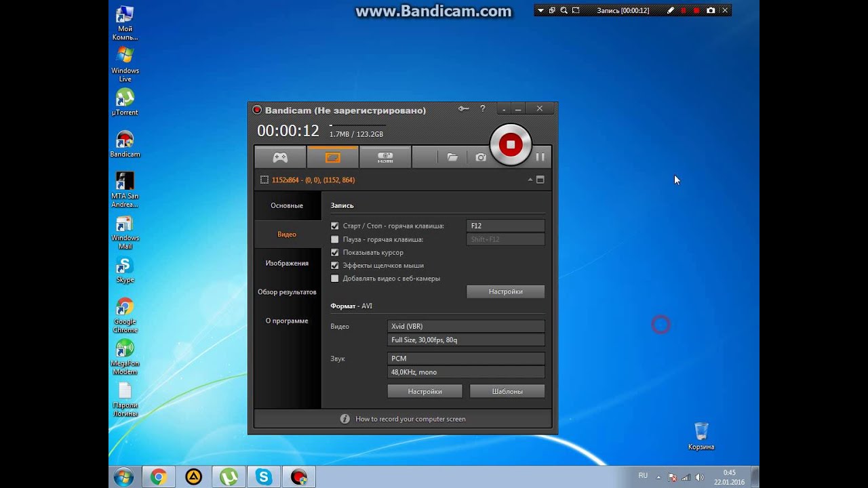This screenshot has height=488, width=868.
Task: Click the PCM audio codec field
Action: 466,359
